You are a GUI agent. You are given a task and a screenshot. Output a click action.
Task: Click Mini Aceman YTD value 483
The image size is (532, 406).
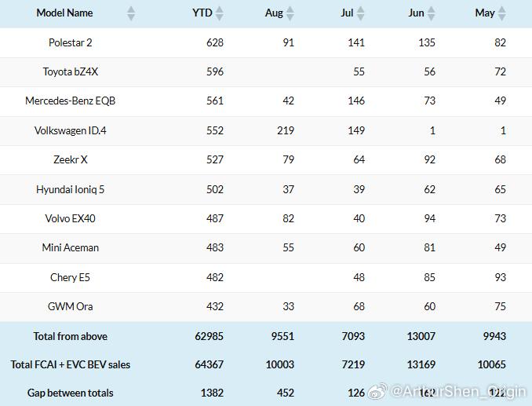(x=215, y=247)
